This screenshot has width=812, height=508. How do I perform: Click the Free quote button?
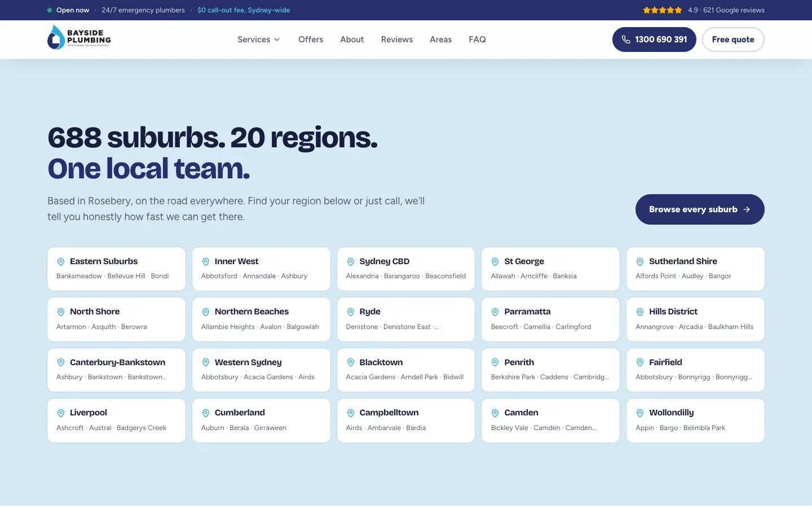[733, 40]
